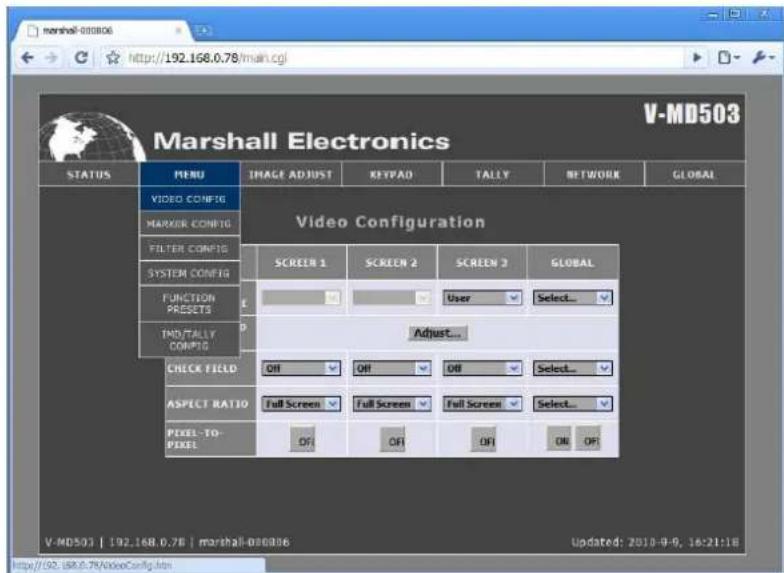Choose FUNCTION PRESETS from menu
784x573 pixels.
[190, 304]
